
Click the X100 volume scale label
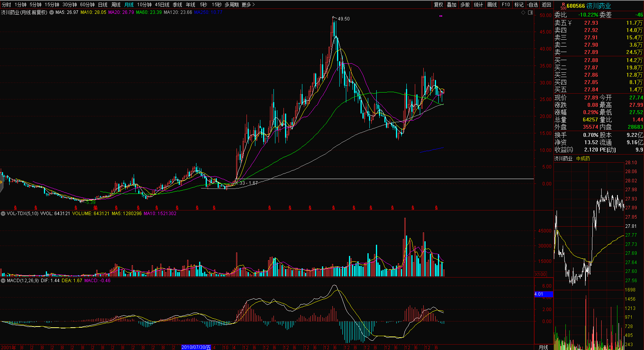(541, 274)
